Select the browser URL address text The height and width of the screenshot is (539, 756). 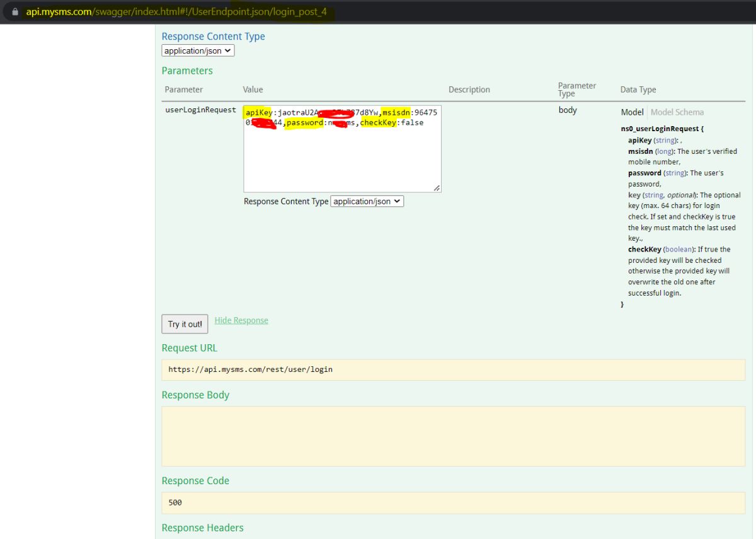[x=176, y=11]
